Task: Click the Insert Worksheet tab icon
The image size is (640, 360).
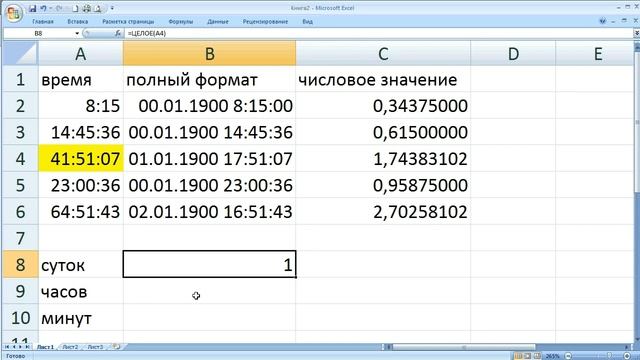Action: pos(116,347)
